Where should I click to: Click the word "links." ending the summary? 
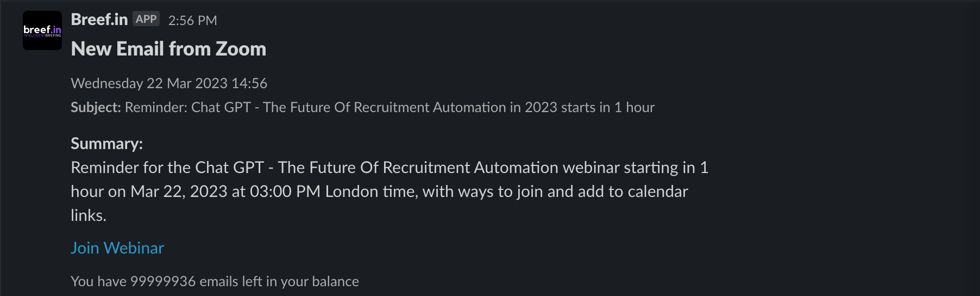pyautogui.click(x=89, y=215)
